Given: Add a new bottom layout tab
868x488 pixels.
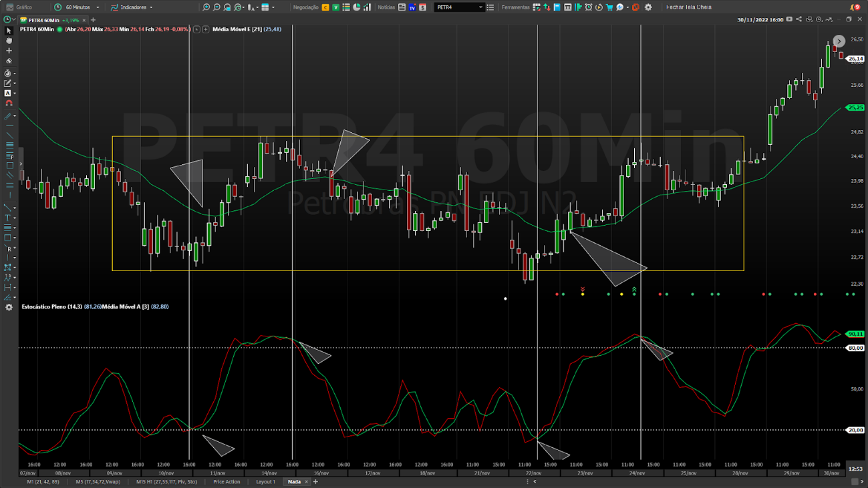Looking at the screenshot, I should [315, 481].
